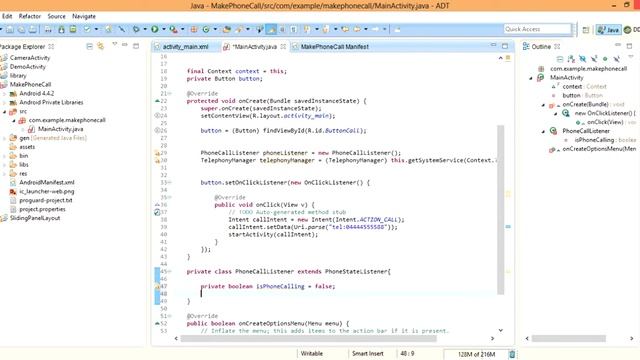Switch to the Java perspective button
This screenshot has width=640, height=360.
(608, 30)
